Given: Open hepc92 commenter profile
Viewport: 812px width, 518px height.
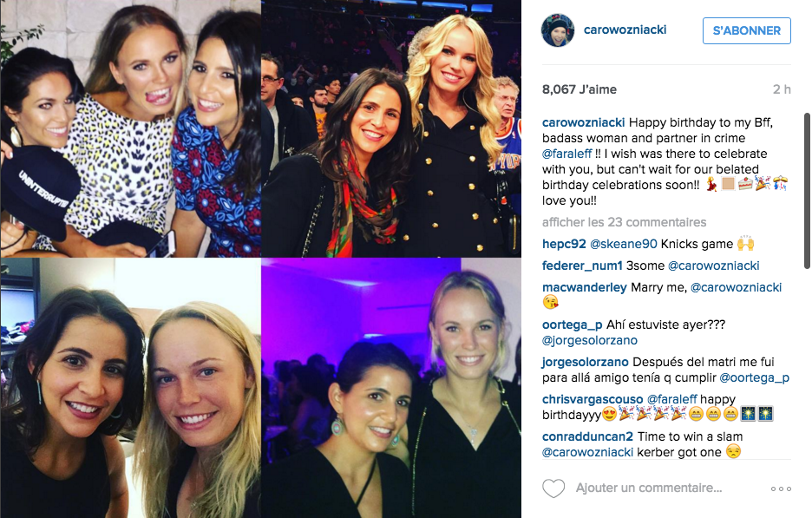Looking at the screenshot, I should 563,244.
